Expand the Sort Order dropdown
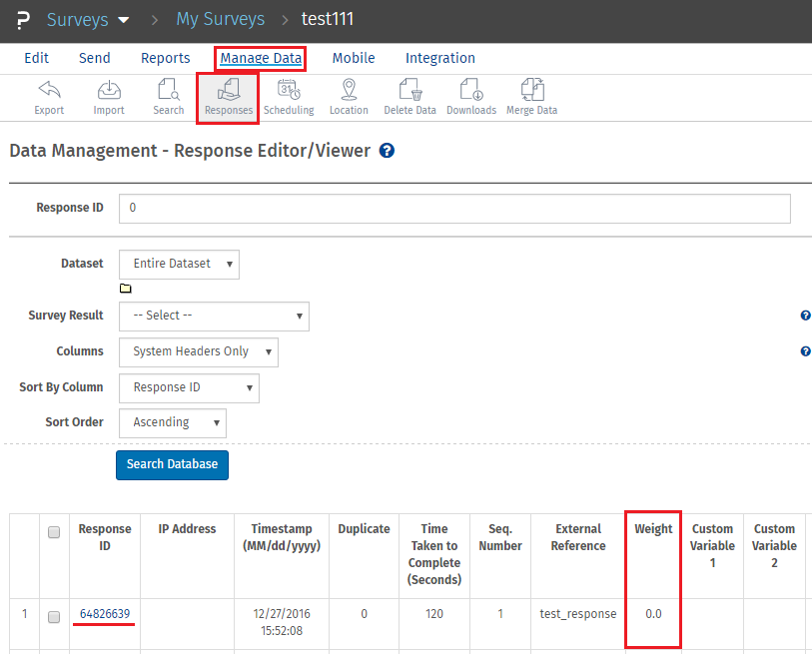 coord(172,422)
